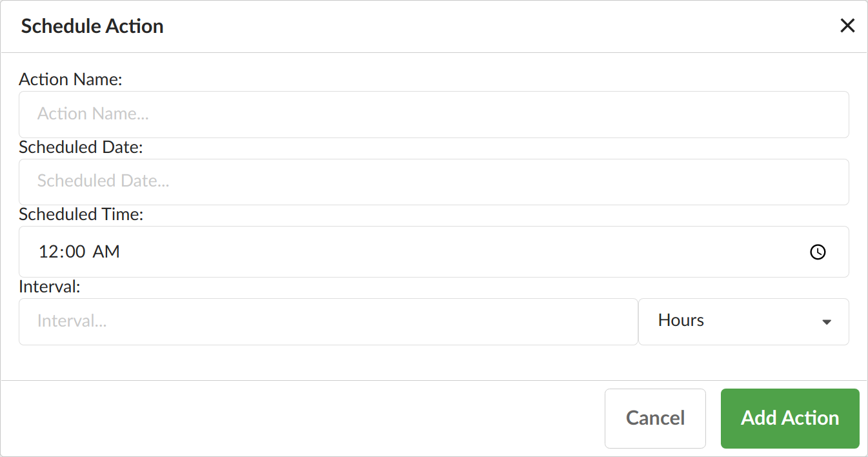Screen dimensions: 868x457
Task: Click the 'Interval:' label
Action: pos(50,287)
